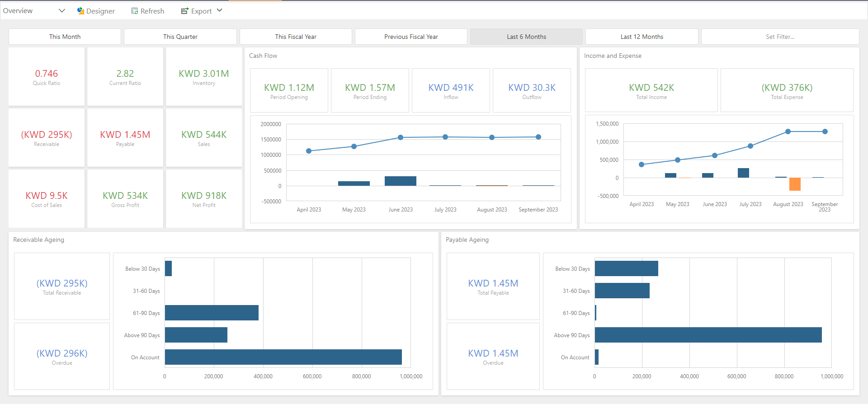868x409 pixels.
Task: Open the Overview dashboard dropdown
Action: (x=62, y=11)
